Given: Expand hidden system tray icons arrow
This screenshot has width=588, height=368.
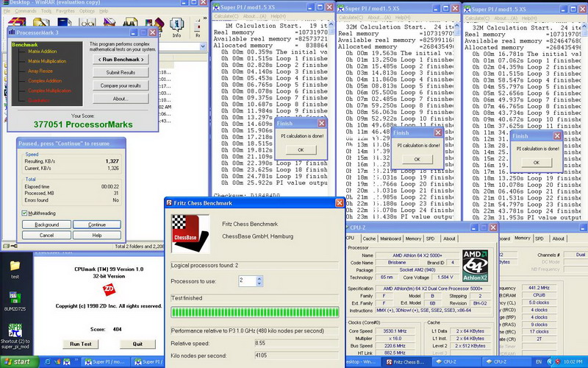Looking at the screenshot, I should (x=550, y=362).
